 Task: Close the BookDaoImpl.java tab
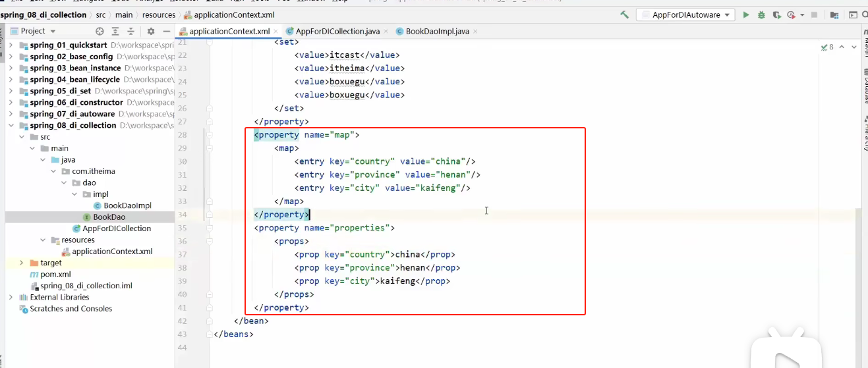click(475, 32)
